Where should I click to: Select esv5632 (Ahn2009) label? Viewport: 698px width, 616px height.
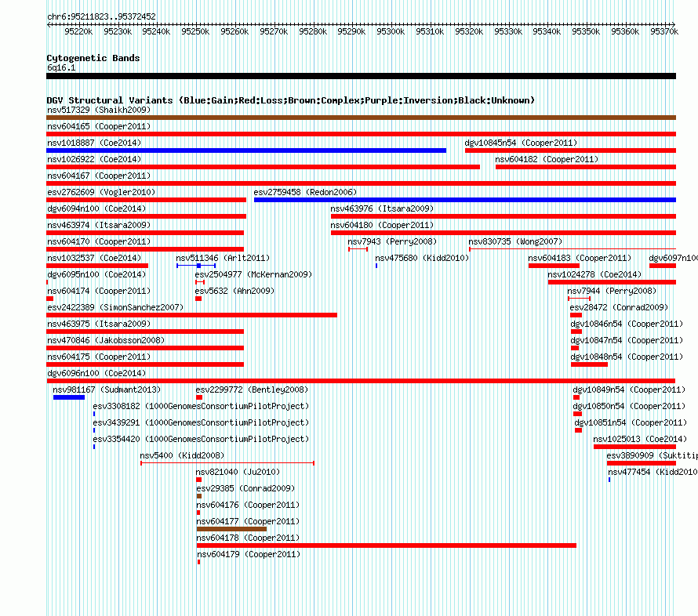(x=234, y=291)
